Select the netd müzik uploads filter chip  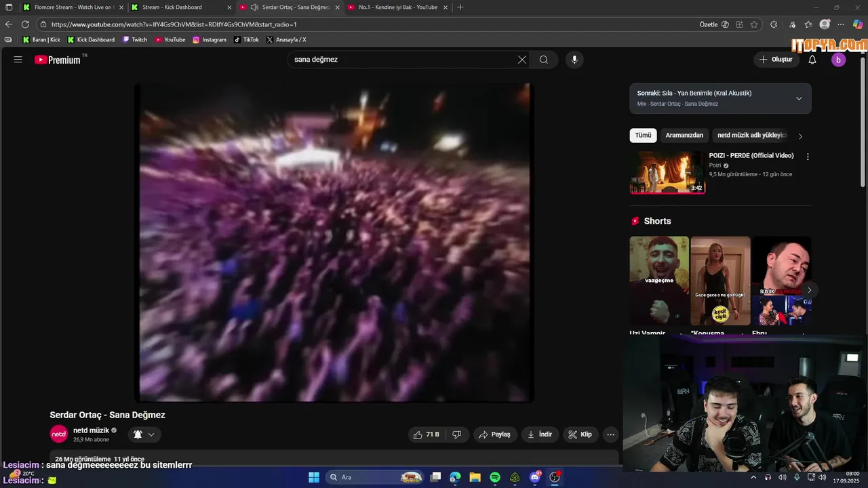[751, 136]
